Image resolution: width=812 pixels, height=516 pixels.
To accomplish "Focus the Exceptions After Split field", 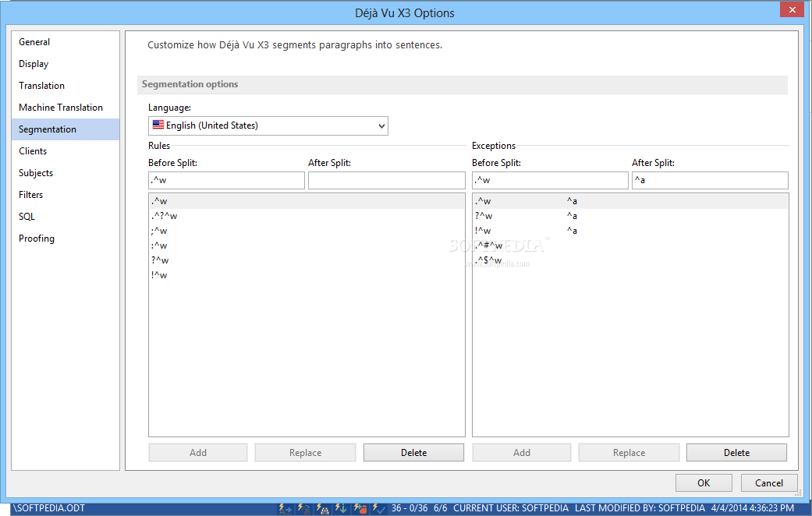I will [710, 180].
